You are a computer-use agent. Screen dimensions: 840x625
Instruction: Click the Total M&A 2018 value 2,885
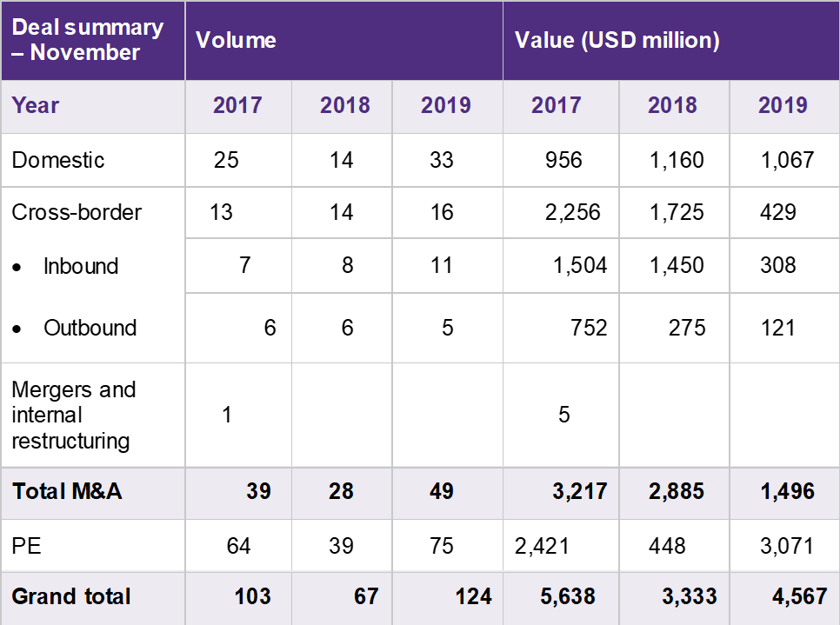[x=682, y=491]
